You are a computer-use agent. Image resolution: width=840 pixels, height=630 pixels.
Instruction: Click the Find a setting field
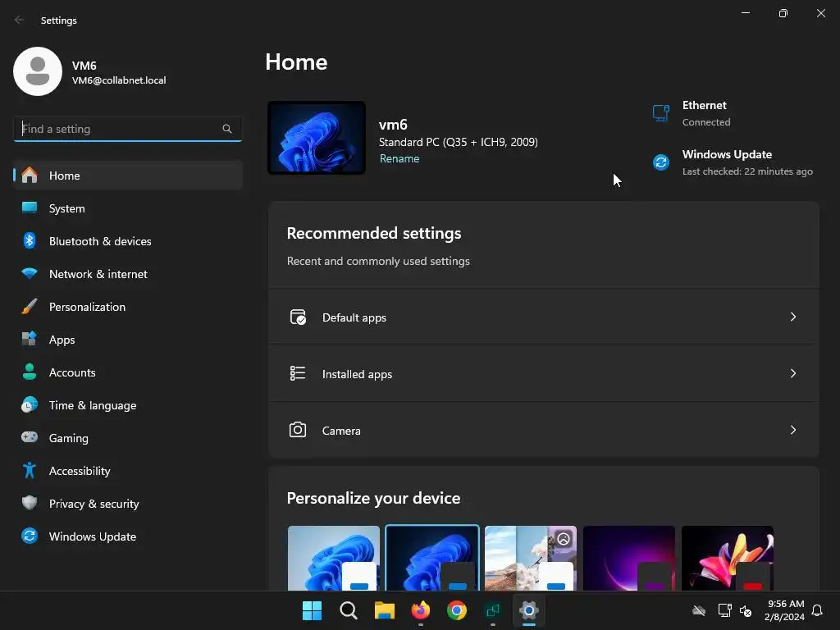coord(128,129)
